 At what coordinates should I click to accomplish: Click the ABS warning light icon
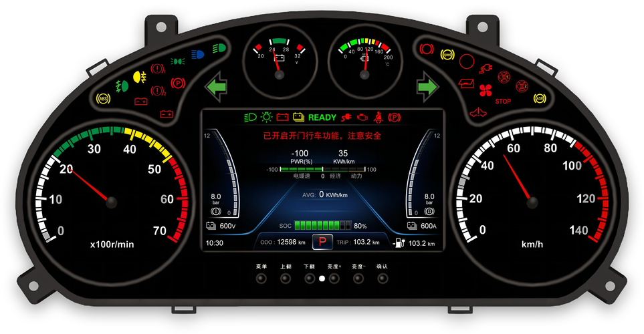(103, 99)
